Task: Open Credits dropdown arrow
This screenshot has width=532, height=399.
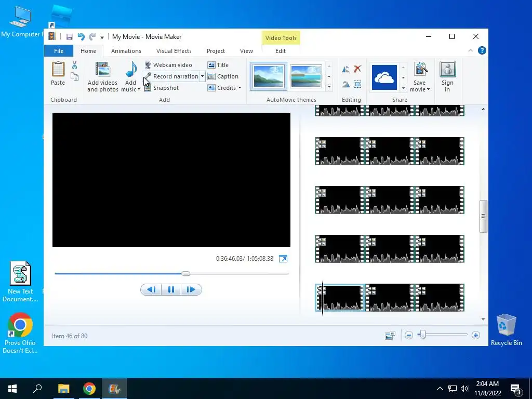Action: click(240, 88)
